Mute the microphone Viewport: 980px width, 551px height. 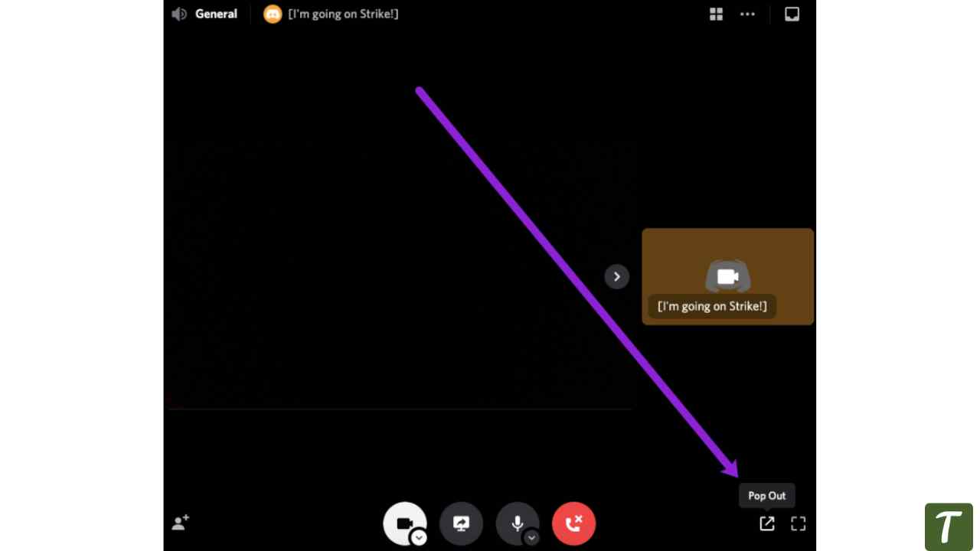coord(517,523)
